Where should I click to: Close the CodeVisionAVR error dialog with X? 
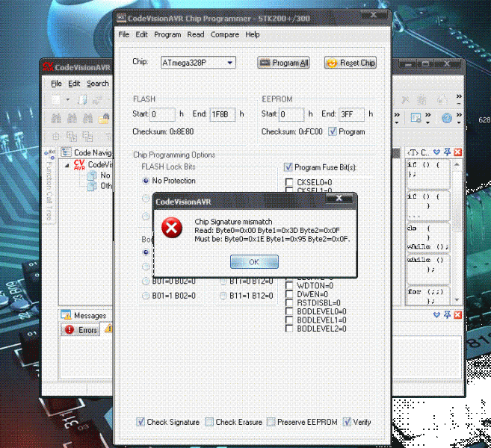pyautogui.click(x=339, y=198)
